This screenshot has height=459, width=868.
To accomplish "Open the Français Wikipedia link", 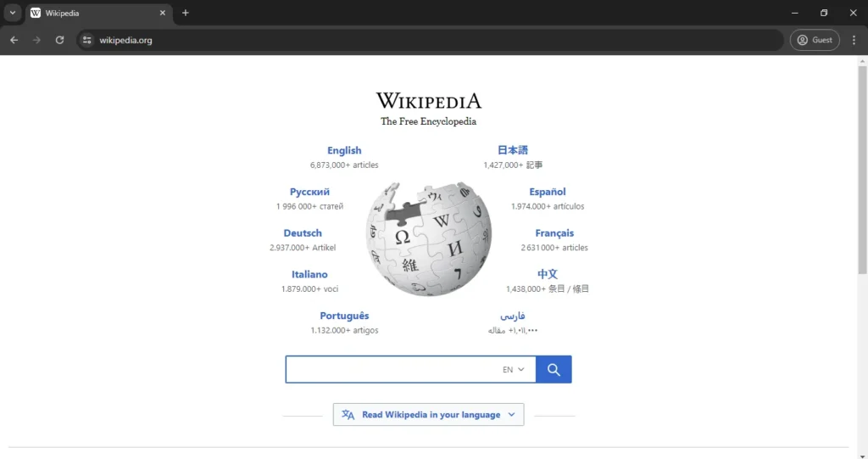I will coord(554,233).
